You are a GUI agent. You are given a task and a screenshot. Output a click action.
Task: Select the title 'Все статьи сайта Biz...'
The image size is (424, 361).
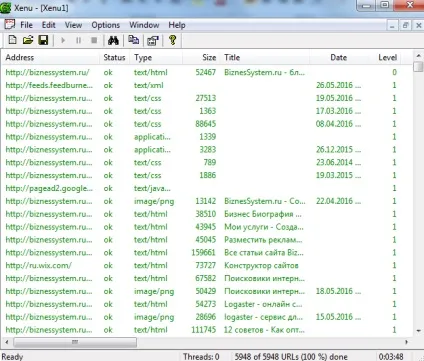264,253
